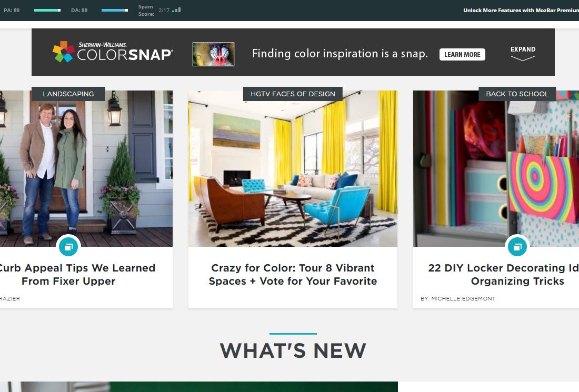Click the DA score progress bar
Screen dimensions: 579x392
(115, 11)
